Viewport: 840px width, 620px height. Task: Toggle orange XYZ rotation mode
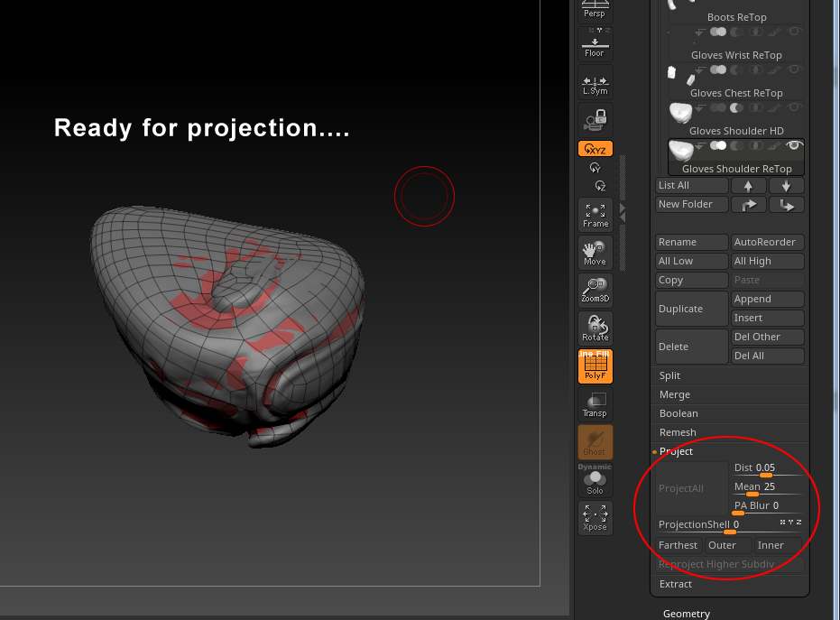tap(595, 149)
